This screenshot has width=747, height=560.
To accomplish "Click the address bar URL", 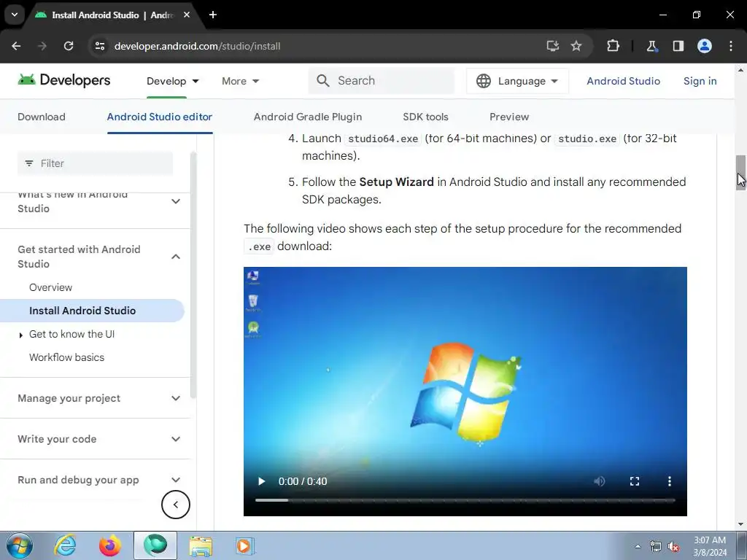I will 197,46.
